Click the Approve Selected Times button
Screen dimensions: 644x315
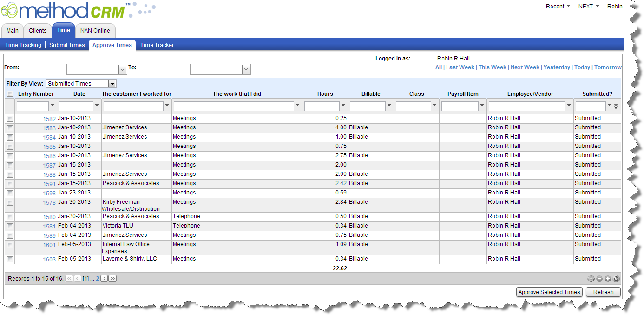point(549,292)
